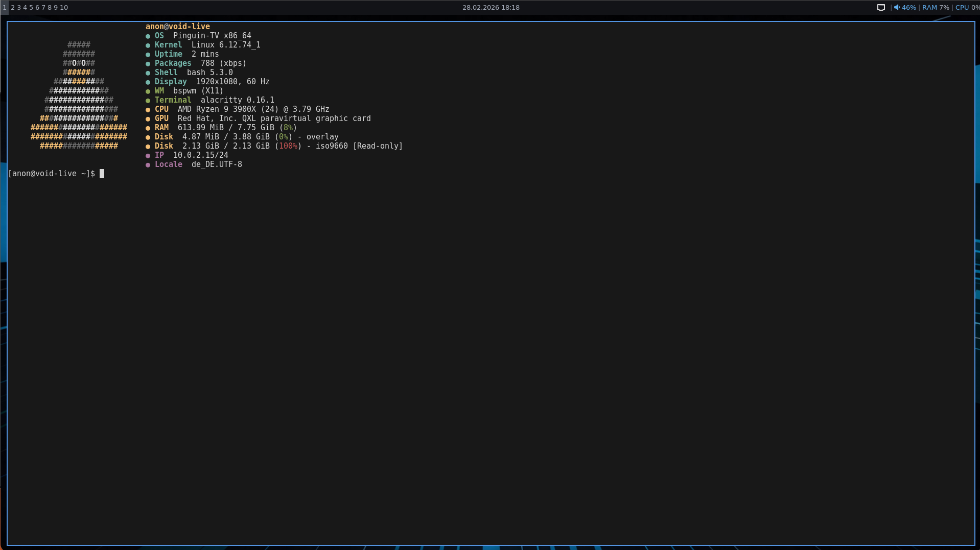Switch to workspace 3
Image resolution: width=980 pixels, height=550 pixels.
pos(19,8)
